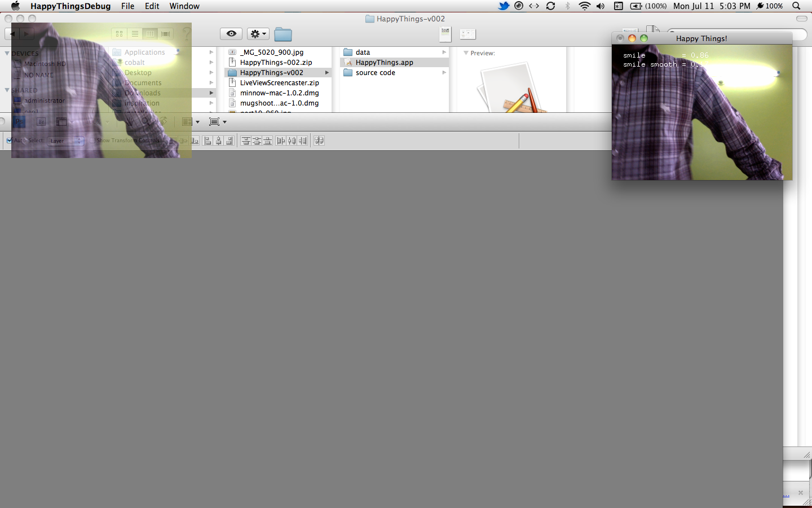Image resolution: width=812 pixels, height=508 pixels.
Task: Open the File menu
Action: [x=128, y=6]
